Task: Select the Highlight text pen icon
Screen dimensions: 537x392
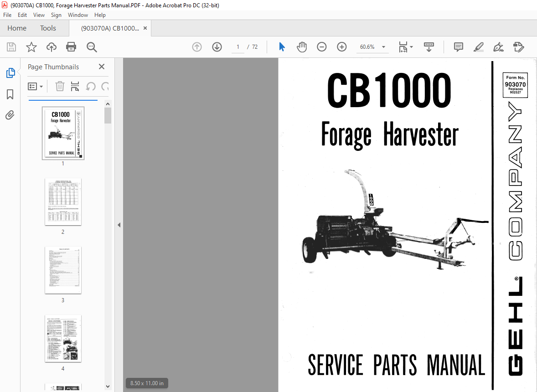Action: (479, 47)
